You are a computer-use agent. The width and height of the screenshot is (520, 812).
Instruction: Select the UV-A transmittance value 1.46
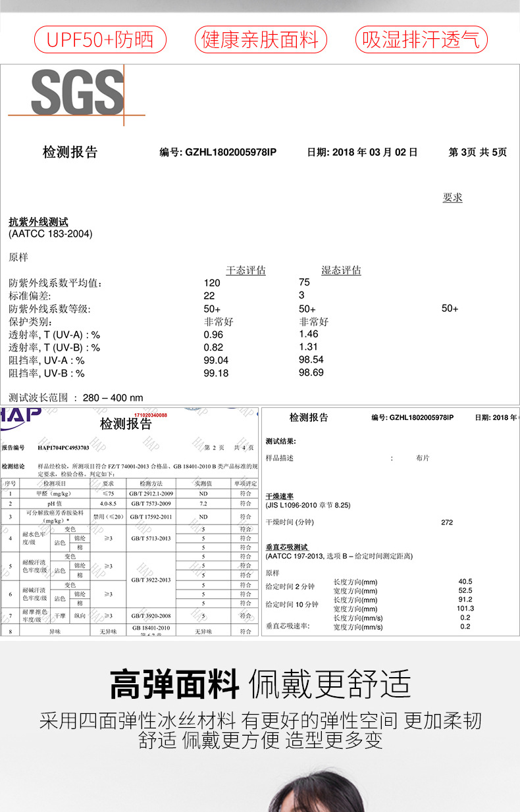pos(309,334)
